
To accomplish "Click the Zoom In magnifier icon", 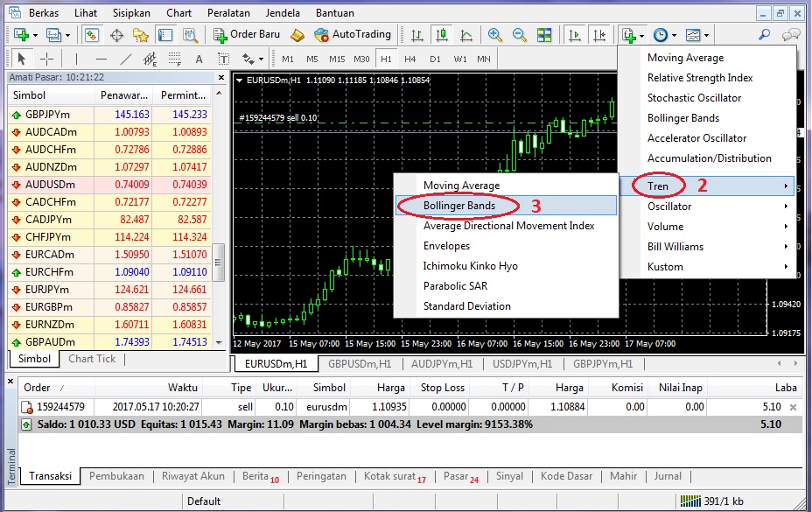I will coord(494,35).
